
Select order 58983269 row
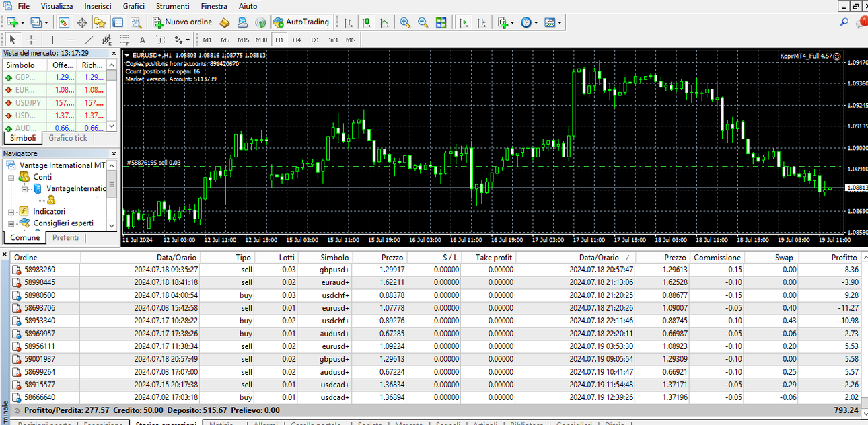436,270
